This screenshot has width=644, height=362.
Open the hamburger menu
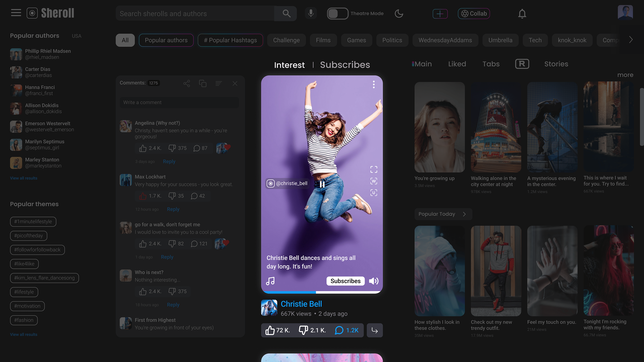(16, 13)
